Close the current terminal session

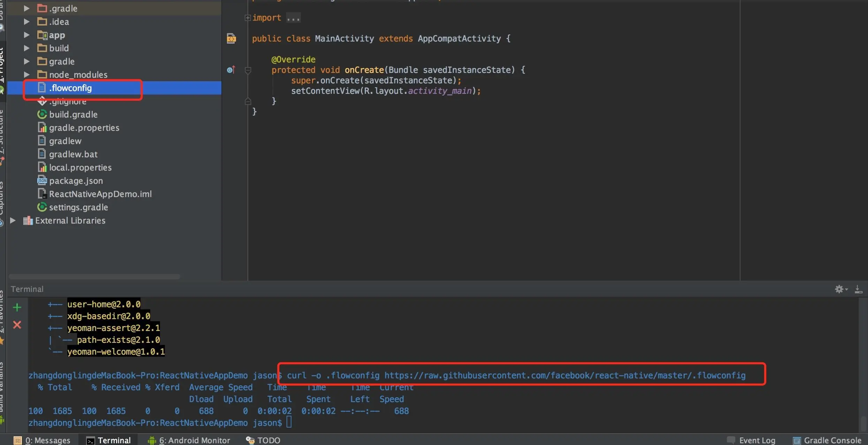(17, 325)
